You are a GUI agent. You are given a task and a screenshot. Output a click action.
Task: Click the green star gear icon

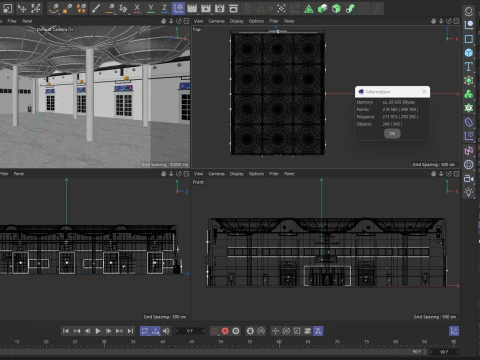469,108
